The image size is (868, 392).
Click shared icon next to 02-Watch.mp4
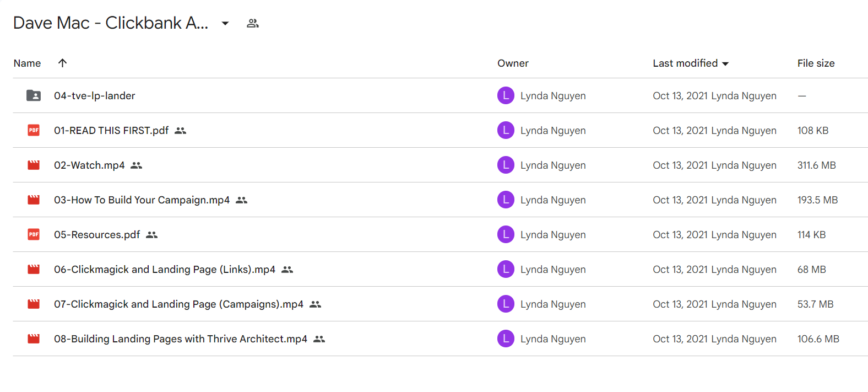[137, 165]
